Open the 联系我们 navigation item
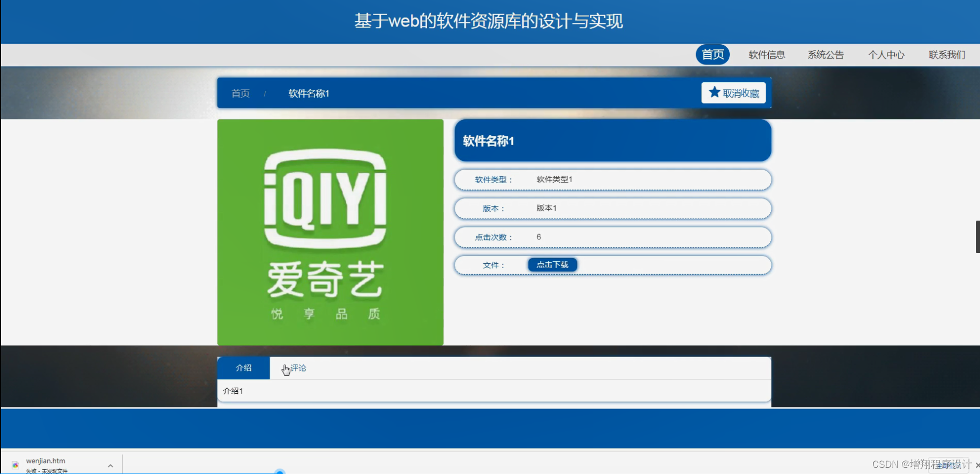 (x=946, y=55)
